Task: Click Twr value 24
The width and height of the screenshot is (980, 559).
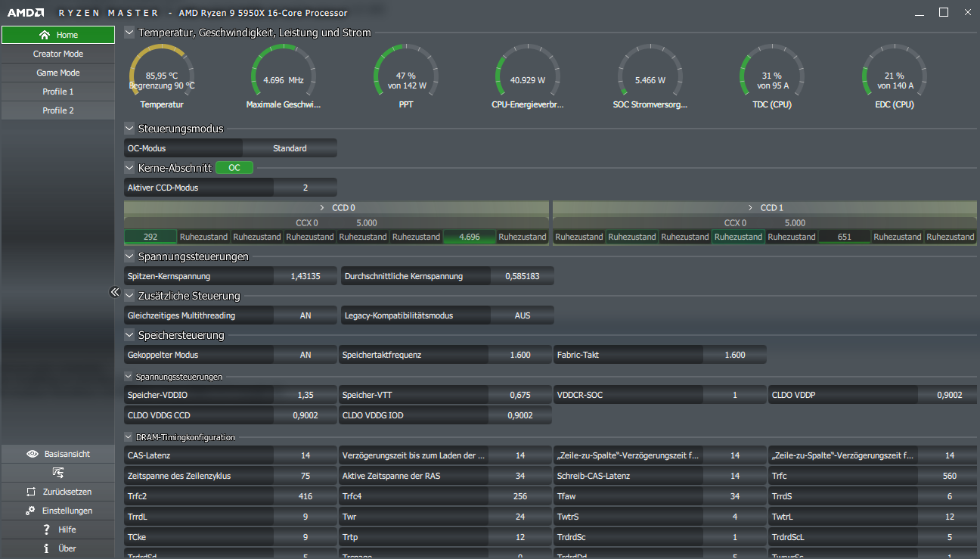Action: [x=520, y=517]
